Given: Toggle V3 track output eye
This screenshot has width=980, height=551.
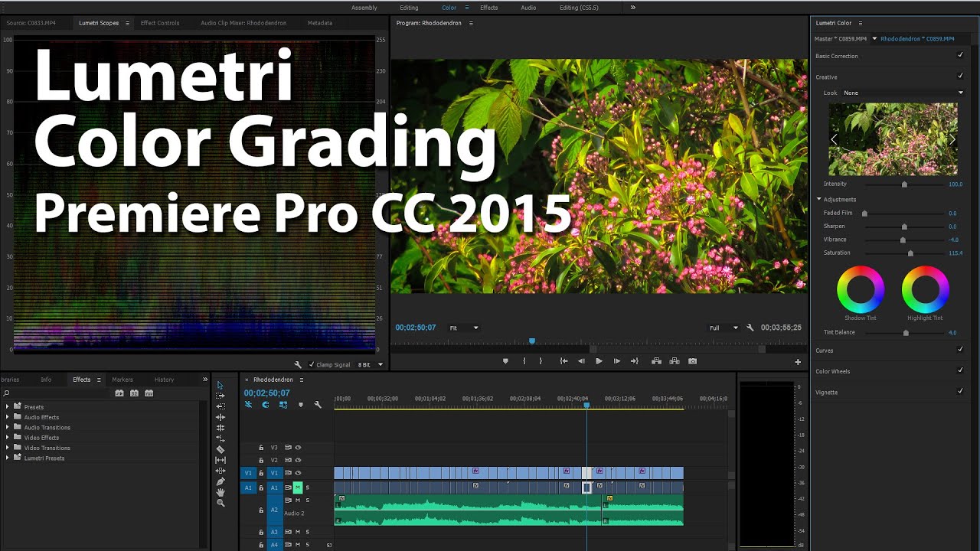Looking at the screenshot, I should pyautogui.click(x=298, y=448).
